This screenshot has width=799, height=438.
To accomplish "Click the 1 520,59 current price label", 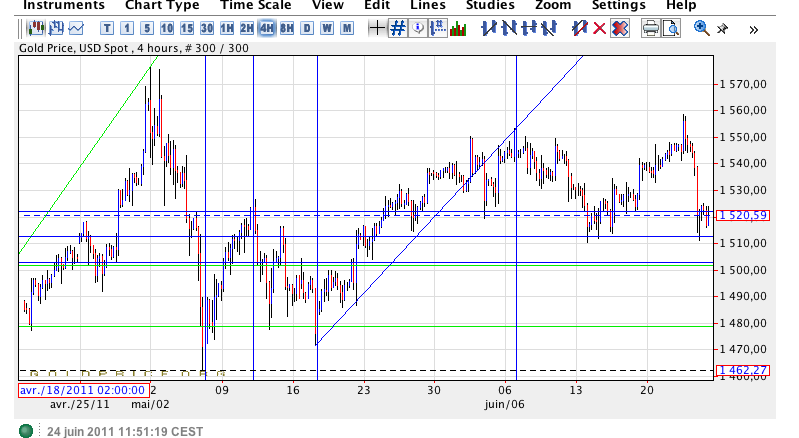I will pyautogui.click(x=742, y=215).
